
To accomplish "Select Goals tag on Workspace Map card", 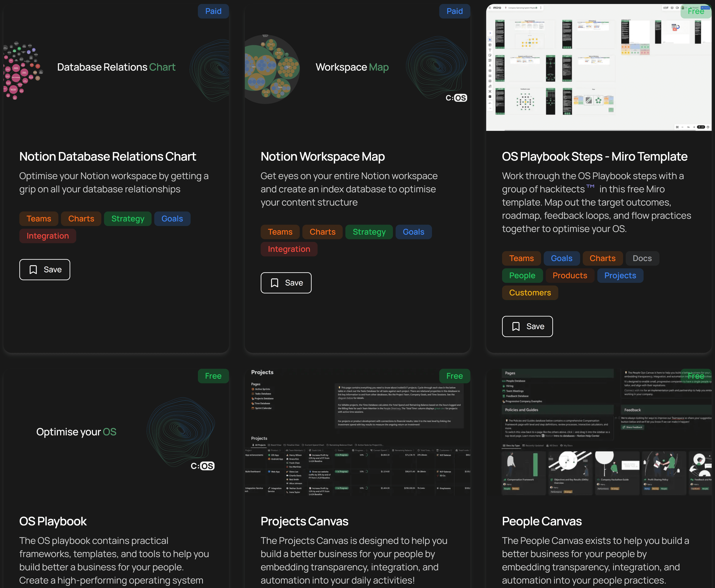I will [x=413, y=232].
